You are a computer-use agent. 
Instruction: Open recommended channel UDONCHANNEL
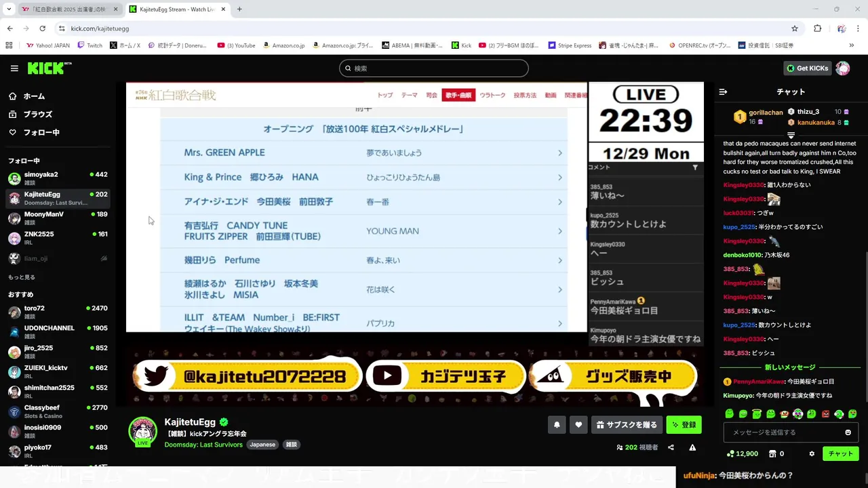(58, 331)
